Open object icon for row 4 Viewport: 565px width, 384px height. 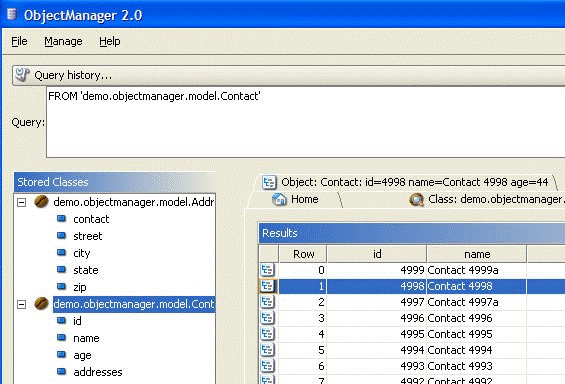point(267,334)
